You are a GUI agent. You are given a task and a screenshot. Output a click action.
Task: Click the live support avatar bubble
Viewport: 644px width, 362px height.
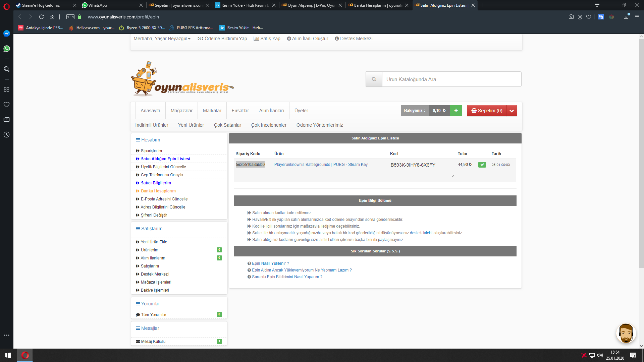point(626,334)
